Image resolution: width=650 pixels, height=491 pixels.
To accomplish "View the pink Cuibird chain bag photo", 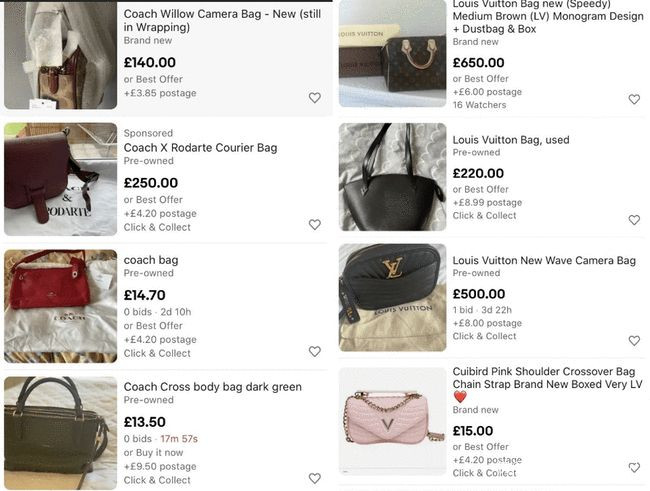I will point(392,421).
